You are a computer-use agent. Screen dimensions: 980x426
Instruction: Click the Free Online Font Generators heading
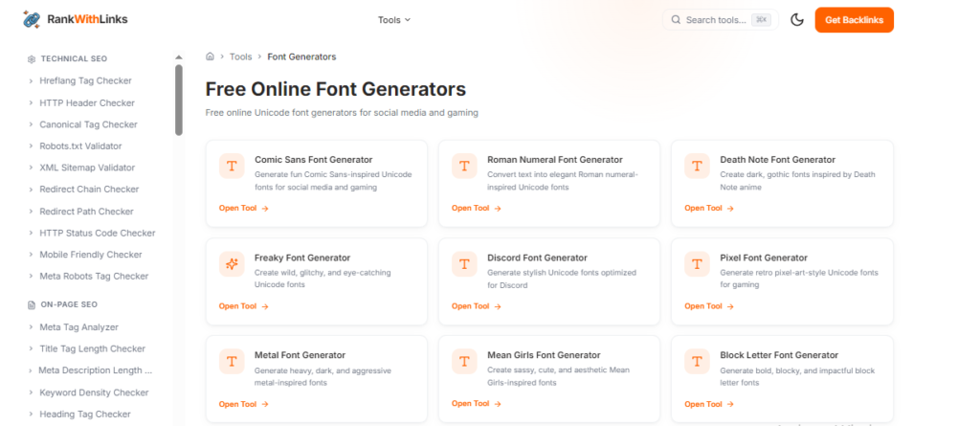coord(336,89)
